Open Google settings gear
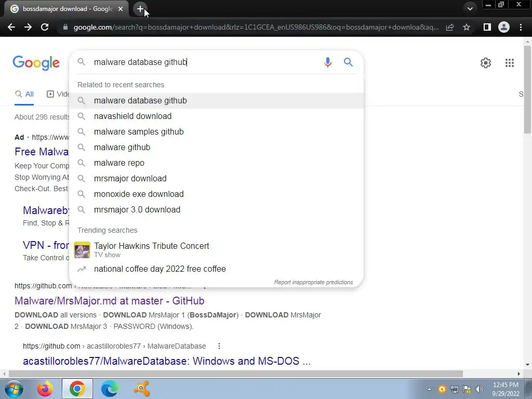Image resolution: width=532 pixels, height=399 pixels. point(486,63)
